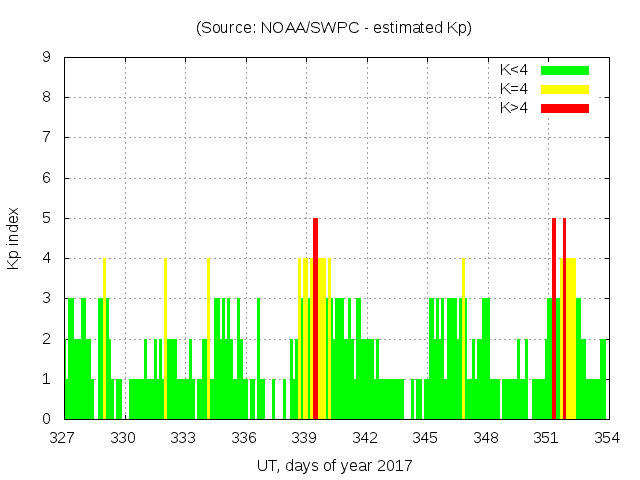Click the NOAA/SWPC source chart title
The width and height of the screenshot is (640, 480).
(x=334, y=28)
